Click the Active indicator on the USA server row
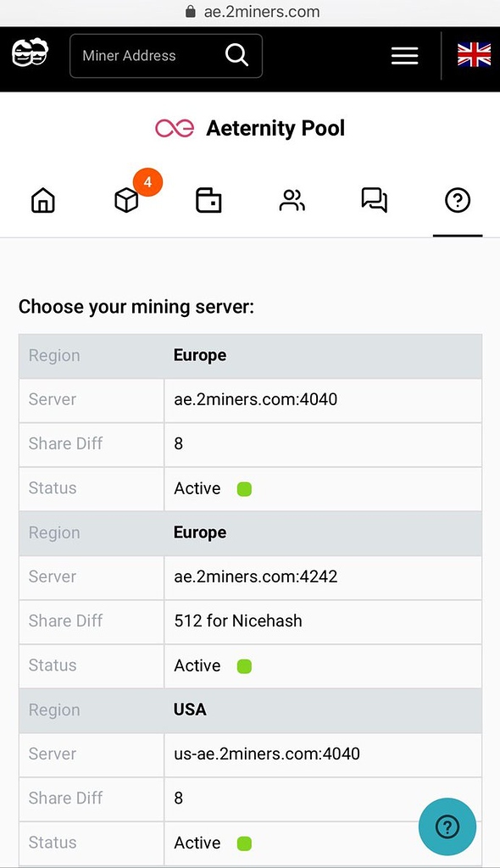This screenshot has height=868, width=500. point(246,843)
